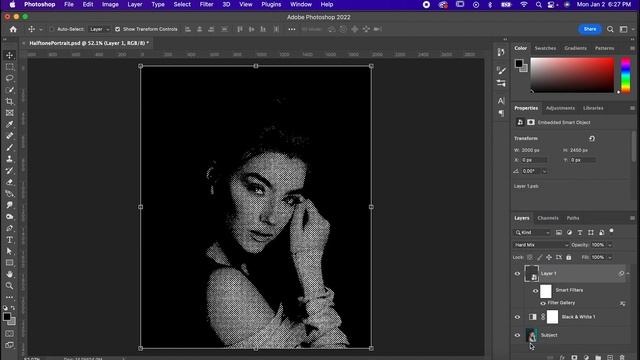Switch to the Swatches tab
The image size is (640, 360).
click(x=545, y=48)
